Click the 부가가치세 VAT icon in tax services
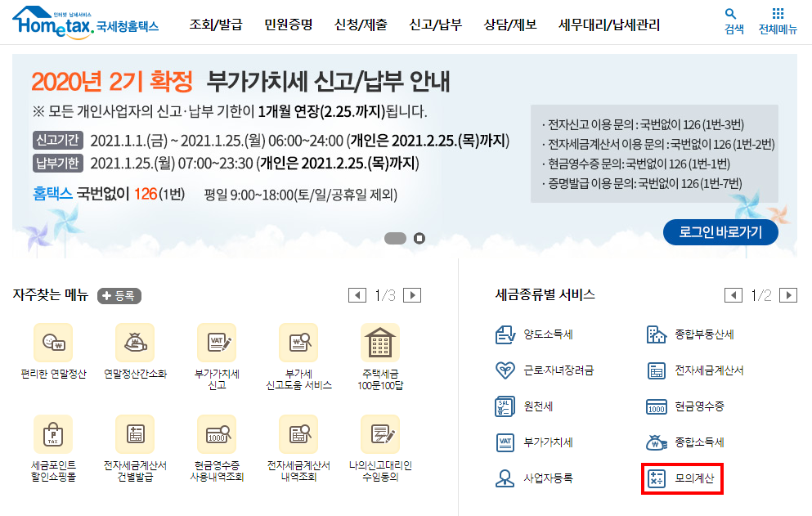 point(505,442)
